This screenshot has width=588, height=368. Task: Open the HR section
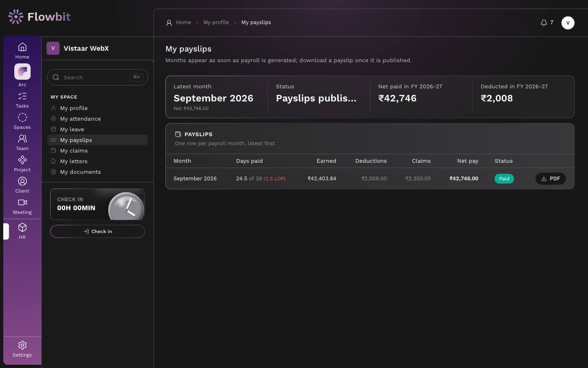tap(22, 231)
